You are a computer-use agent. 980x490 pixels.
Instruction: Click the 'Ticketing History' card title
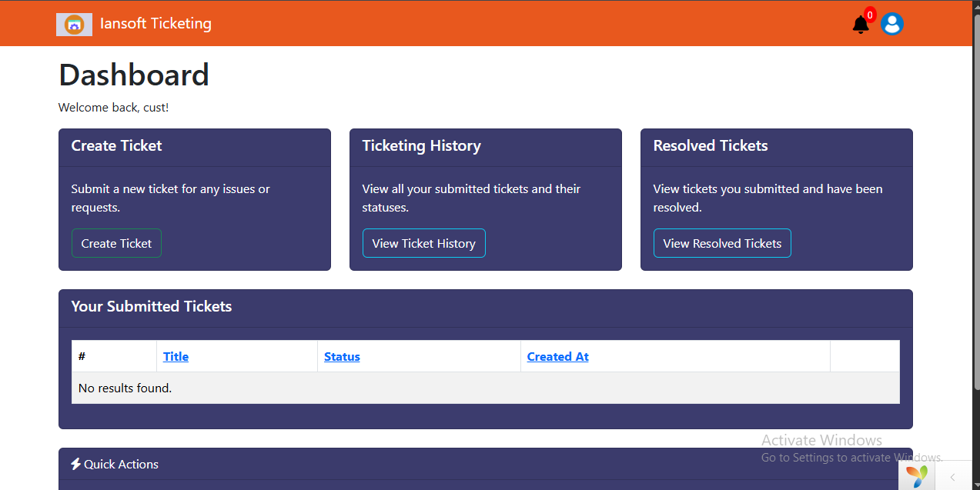pyautogui.click(x=421, y=145)
